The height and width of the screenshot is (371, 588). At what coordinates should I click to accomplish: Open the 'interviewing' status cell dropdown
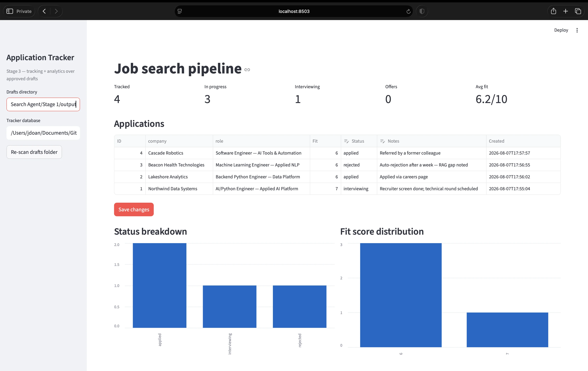[359, 189]
